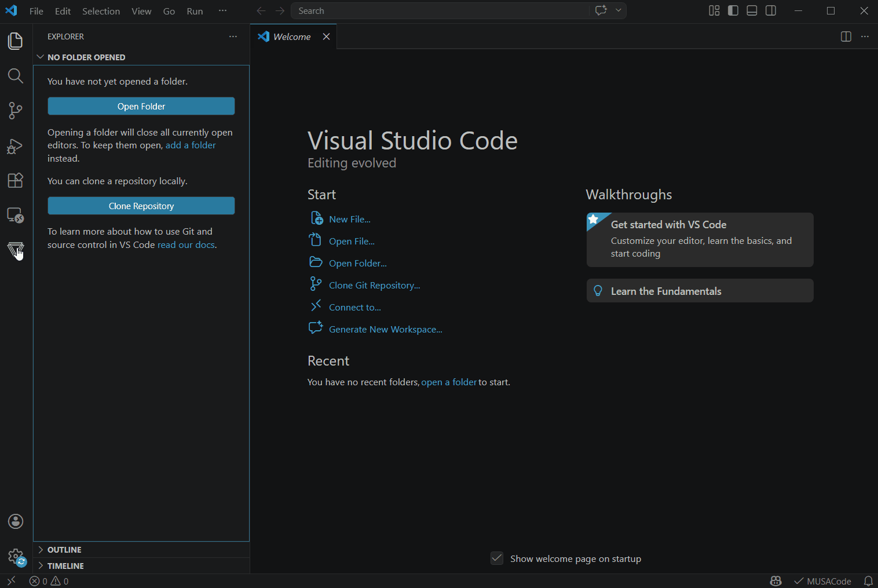Open the Explorer view in activity bar

pyautogui.click(x=16, y=41)
